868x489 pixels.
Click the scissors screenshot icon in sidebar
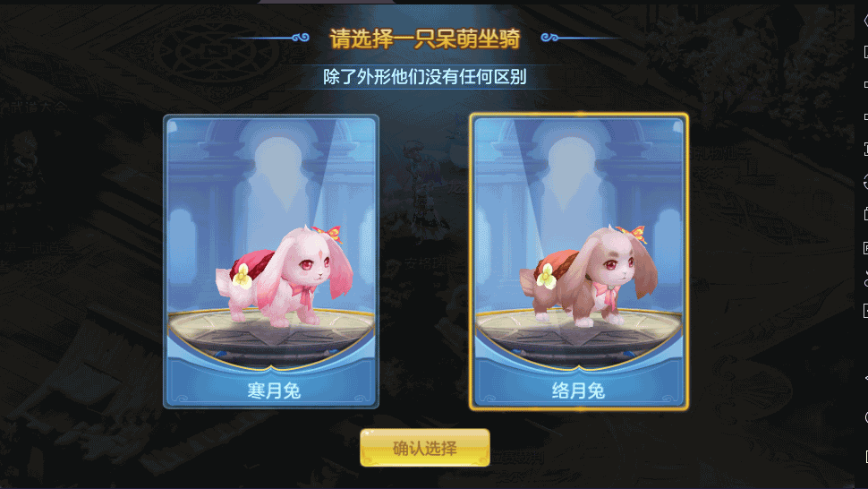coord(865,279)
